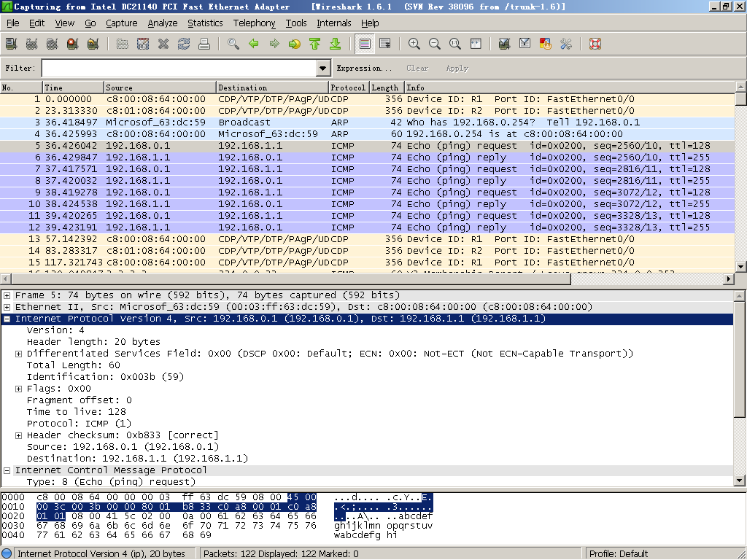Click expert info circle in status bar
Screen dimensions: 747x560
click(7, 554)
